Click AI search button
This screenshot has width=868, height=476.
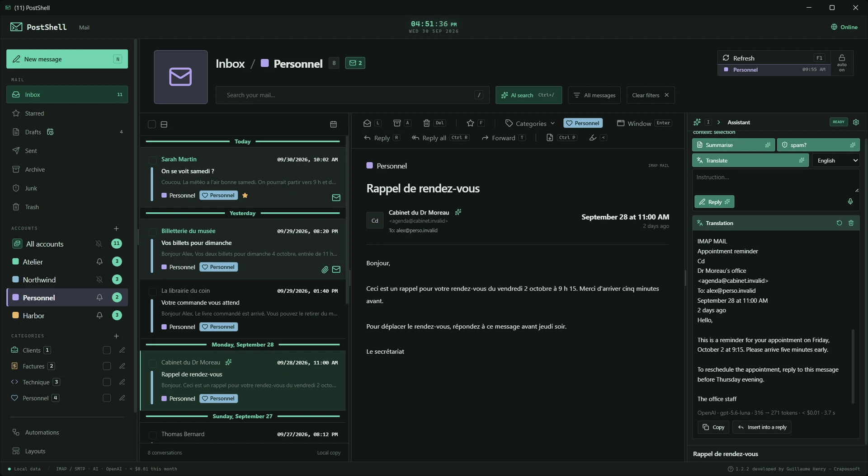528,95
